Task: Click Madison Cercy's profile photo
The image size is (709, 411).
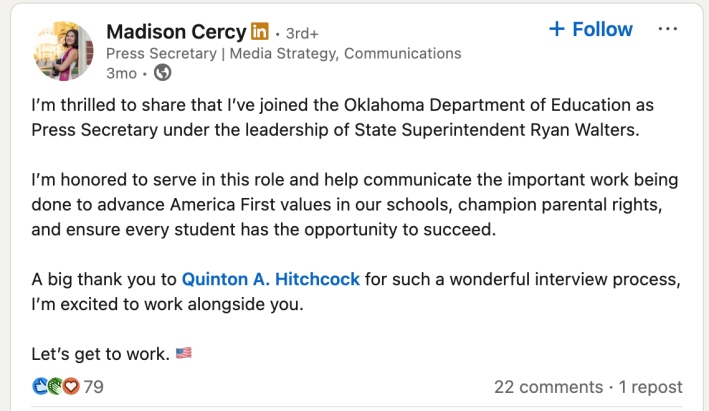Action: click(x=63, y=50)
